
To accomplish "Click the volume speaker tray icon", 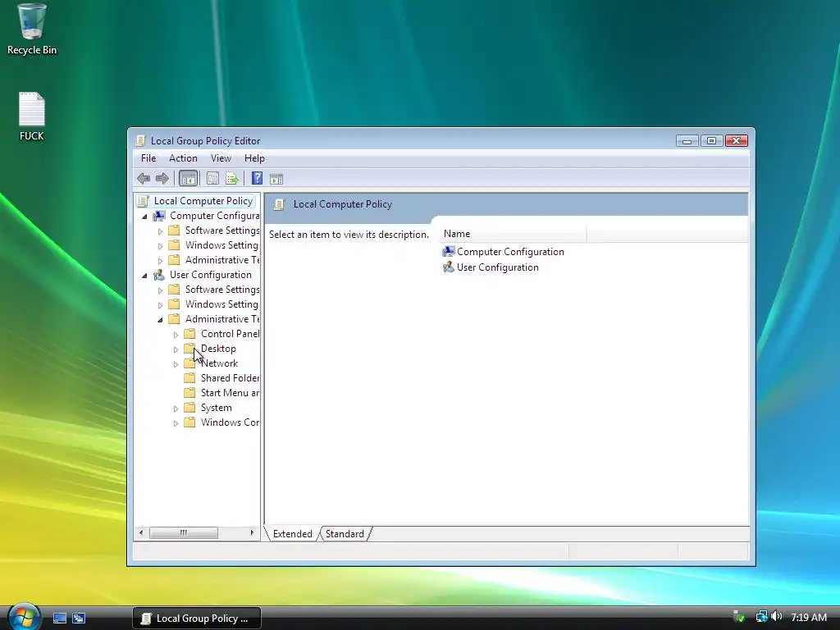I will click(x=777, y=617).
